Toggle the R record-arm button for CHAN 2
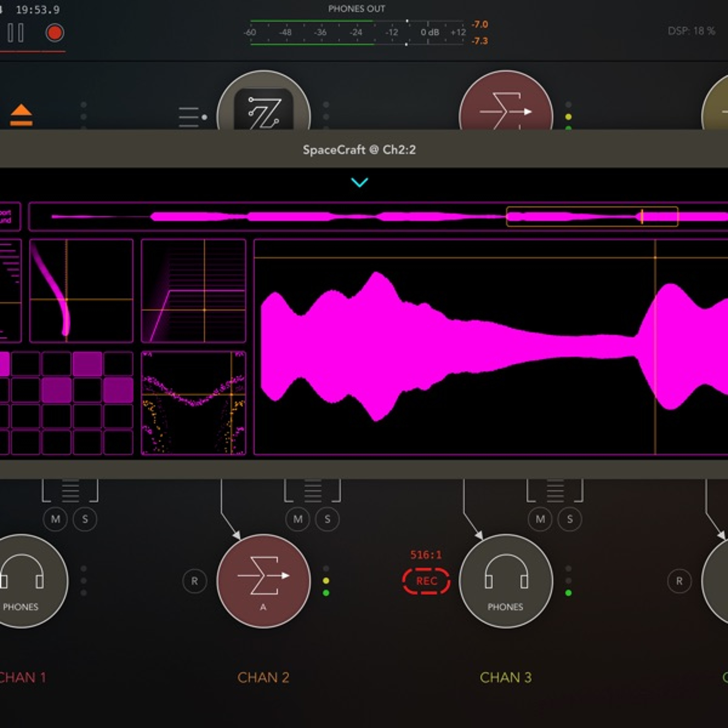Screen dimensions: 728x728 click(x=194, y=581)
